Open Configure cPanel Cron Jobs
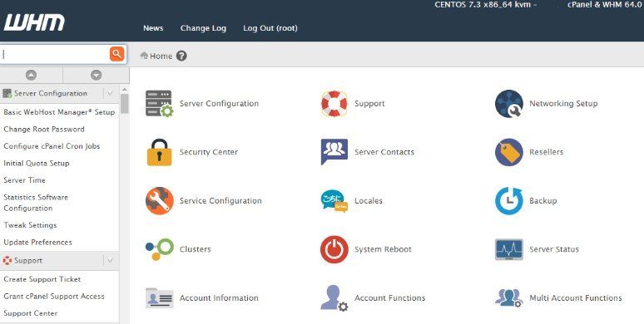Image resolution: width=644 pixels, height=324 pixels. [52, 146]
